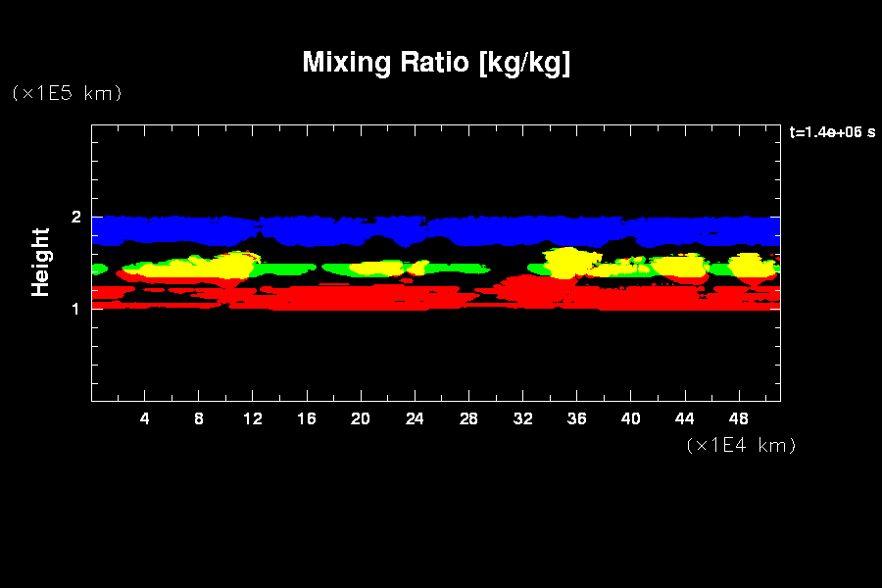882x588 pixels.
Task: Click the yellow cloud above x-tick 36
Action: [566, 263]
